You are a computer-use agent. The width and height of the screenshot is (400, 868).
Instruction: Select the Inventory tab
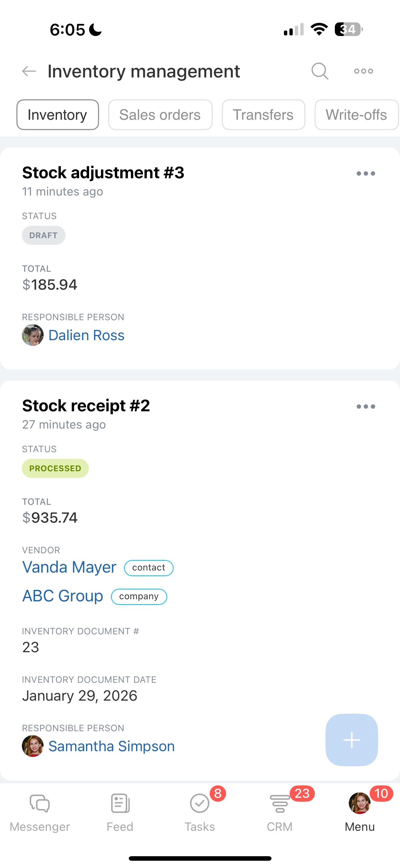coord(58,115)
